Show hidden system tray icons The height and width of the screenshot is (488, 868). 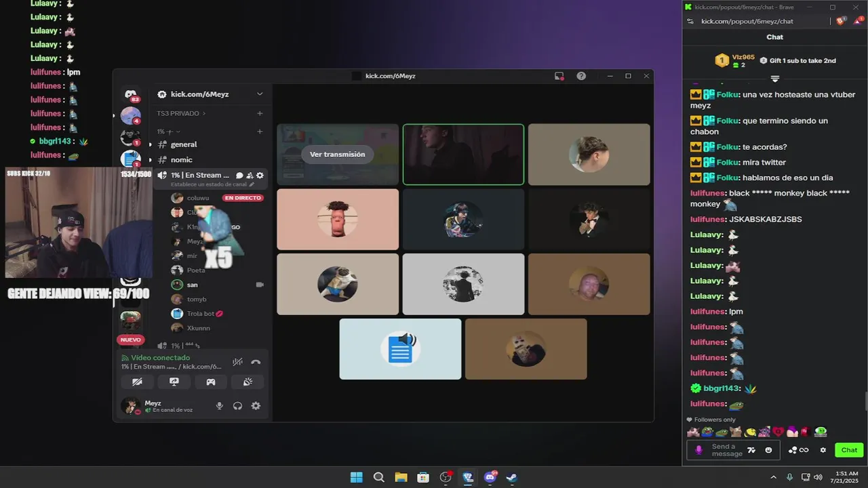(773, 477)
